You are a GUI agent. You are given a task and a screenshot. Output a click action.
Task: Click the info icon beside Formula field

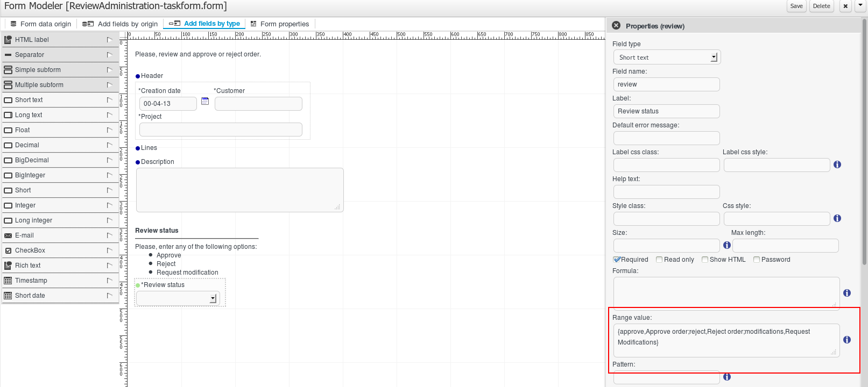point(846,293)
